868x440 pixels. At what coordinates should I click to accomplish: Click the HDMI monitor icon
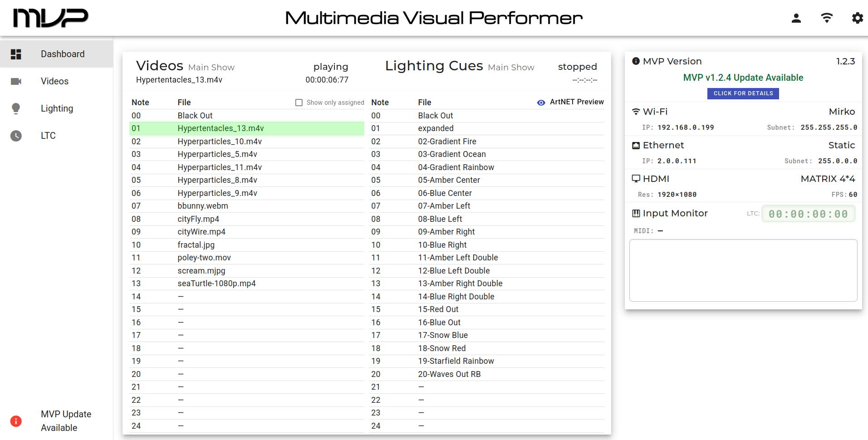coord(636,179)
